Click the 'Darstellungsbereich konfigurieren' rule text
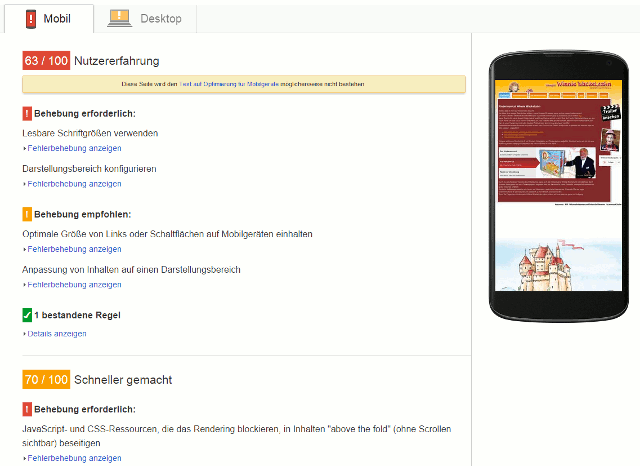640x466 pixels. (89, 169)
